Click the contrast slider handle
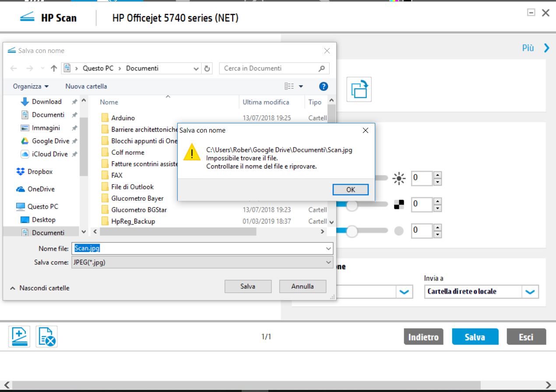Viewport: 556px width, 392px height. pyautogui.click(x=352, y=204)
